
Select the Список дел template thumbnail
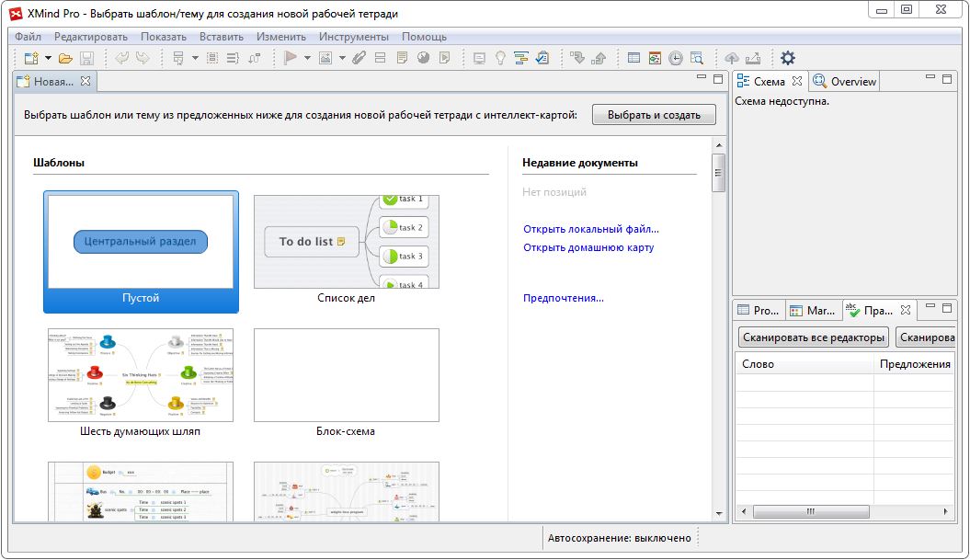347,243
